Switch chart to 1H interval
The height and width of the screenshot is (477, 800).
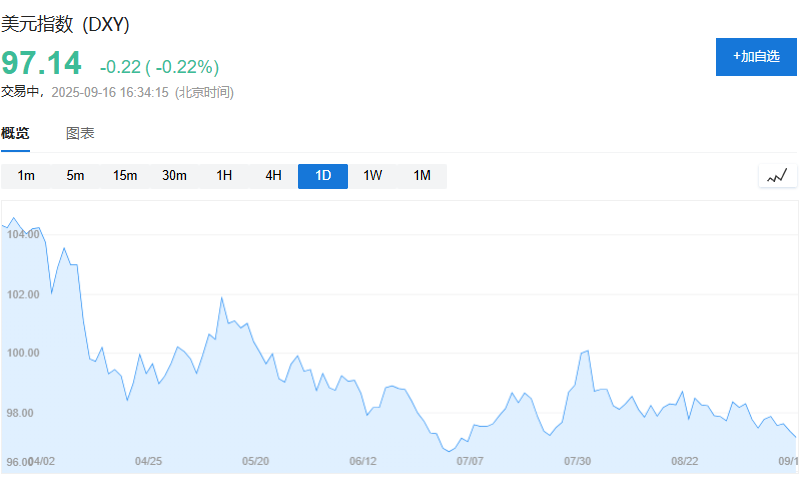(224, 176)
